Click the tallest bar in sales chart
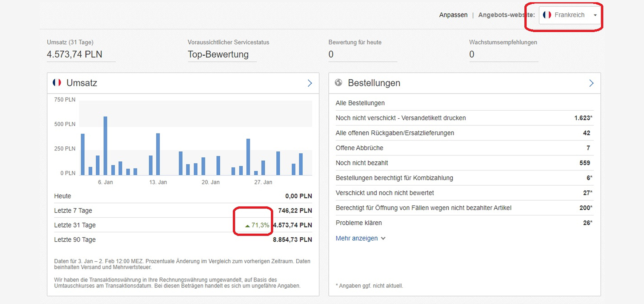The image size is (644, 304). [x=105, y=146]
